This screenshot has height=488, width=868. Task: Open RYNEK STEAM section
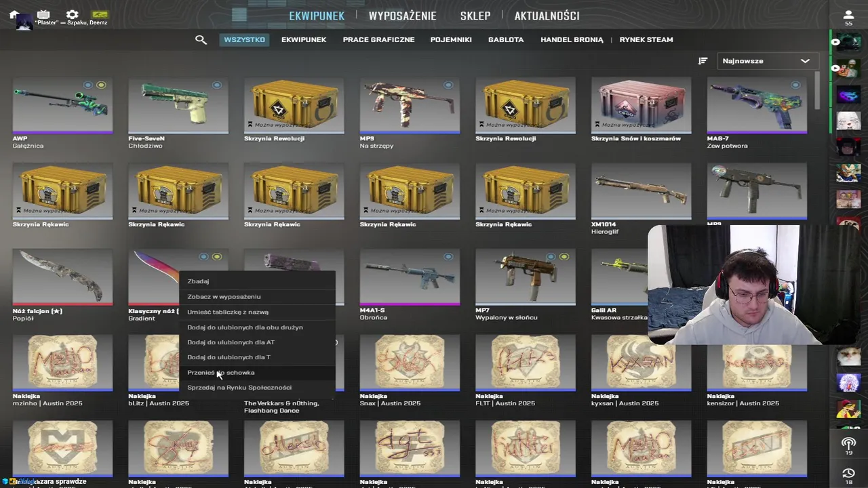[x=646, y=40]
